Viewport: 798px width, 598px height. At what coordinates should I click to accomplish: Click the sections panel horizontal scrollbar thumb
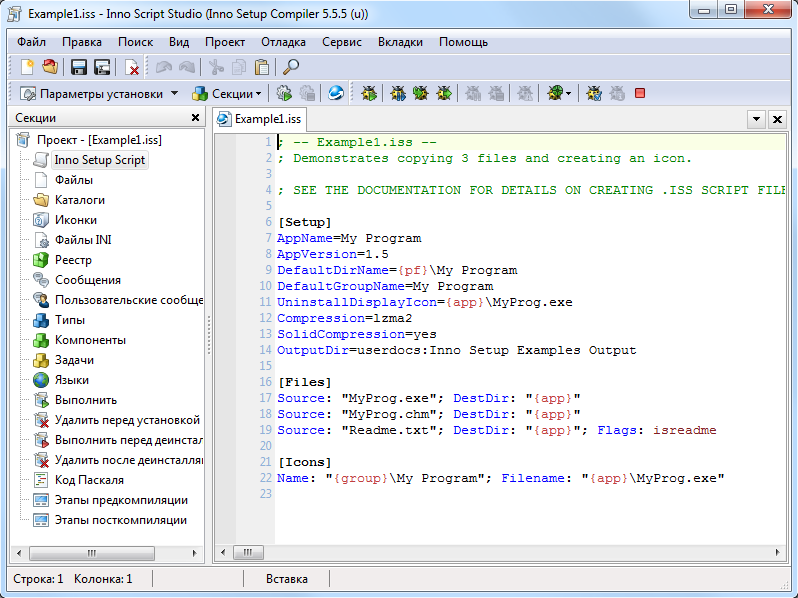[x=92, y=553]
